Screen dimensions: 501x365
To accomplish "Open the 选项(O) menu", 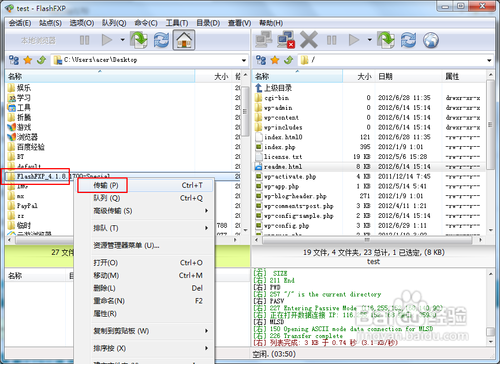I will [82, 23].
